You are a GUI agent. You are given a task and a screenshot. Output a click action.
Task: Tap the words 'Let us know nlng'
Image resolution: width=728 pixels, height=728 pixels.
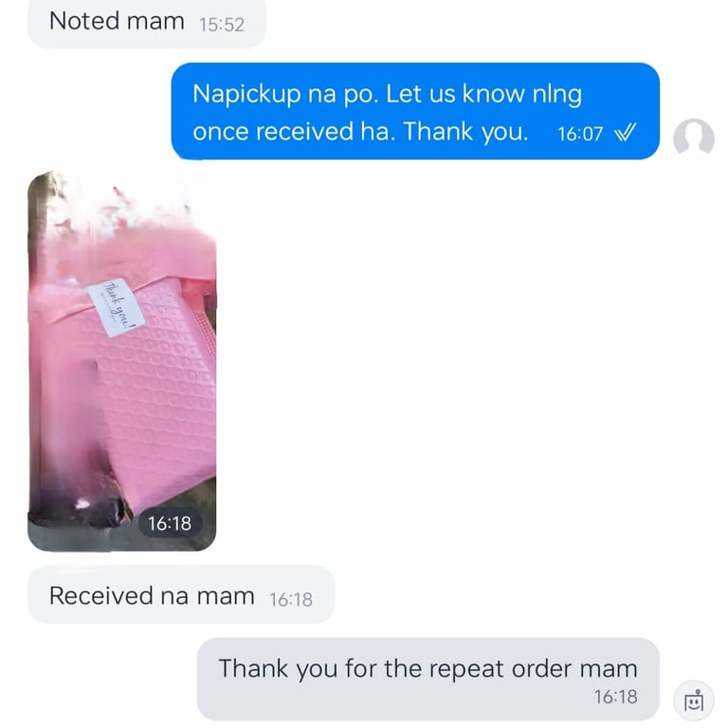[483, 94]
